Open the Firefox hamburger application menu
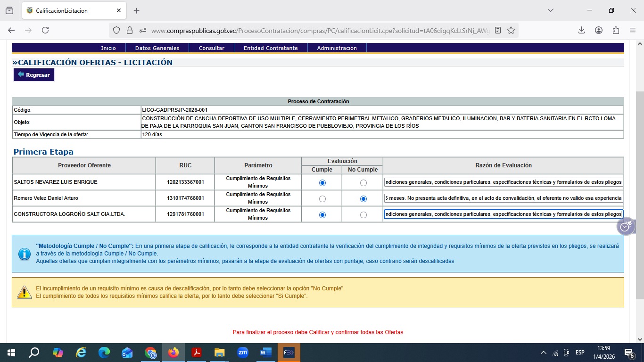Screen dimensions: 644x362 (633, 30)
